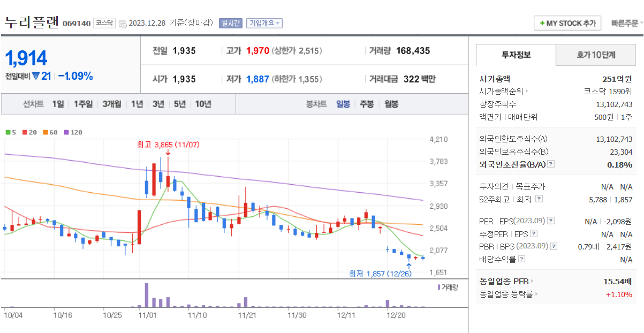Click the purple 120-day moving average legend
Image resolution: width=644 pixels, height=333 pixels.
(73, 132)
